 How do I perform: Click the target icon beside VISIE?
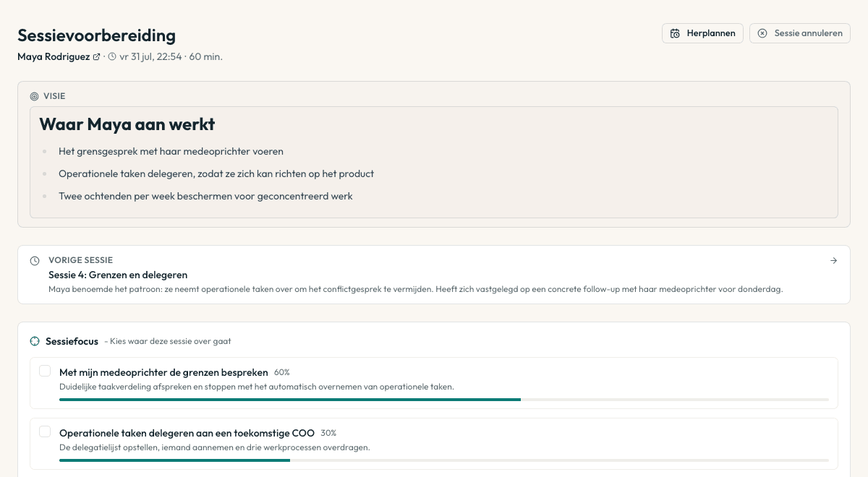tap(34, 96)
